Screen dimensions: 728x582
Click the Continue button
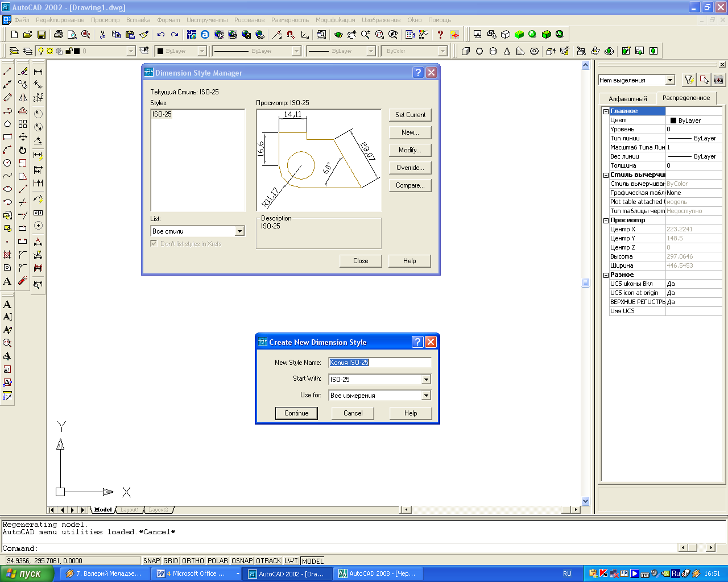[x=296, y=413]
